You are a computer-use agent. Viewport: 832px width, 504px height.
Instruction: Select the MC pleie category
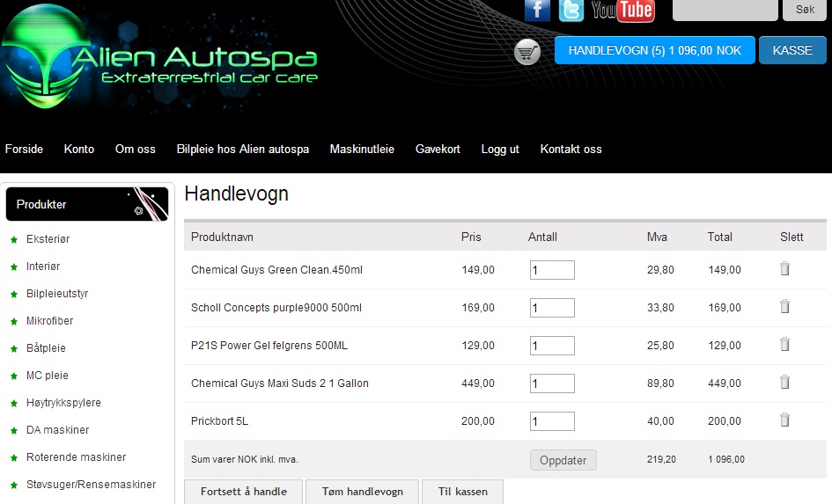click(x=48, y=376)
